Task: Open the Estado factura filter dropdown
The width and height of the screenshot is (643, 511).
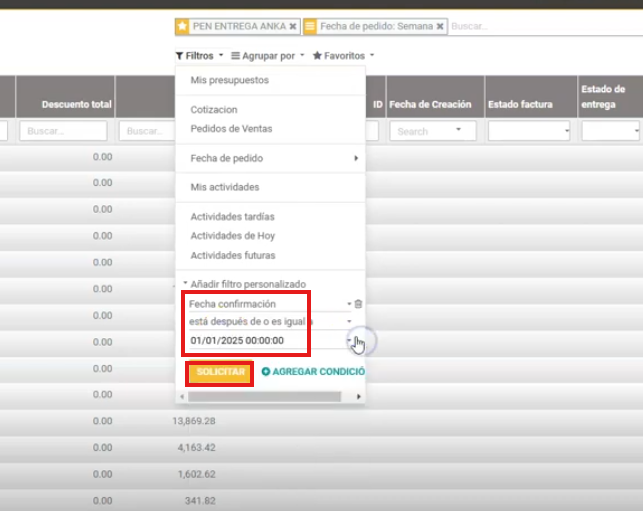Action: pos(529,131)
